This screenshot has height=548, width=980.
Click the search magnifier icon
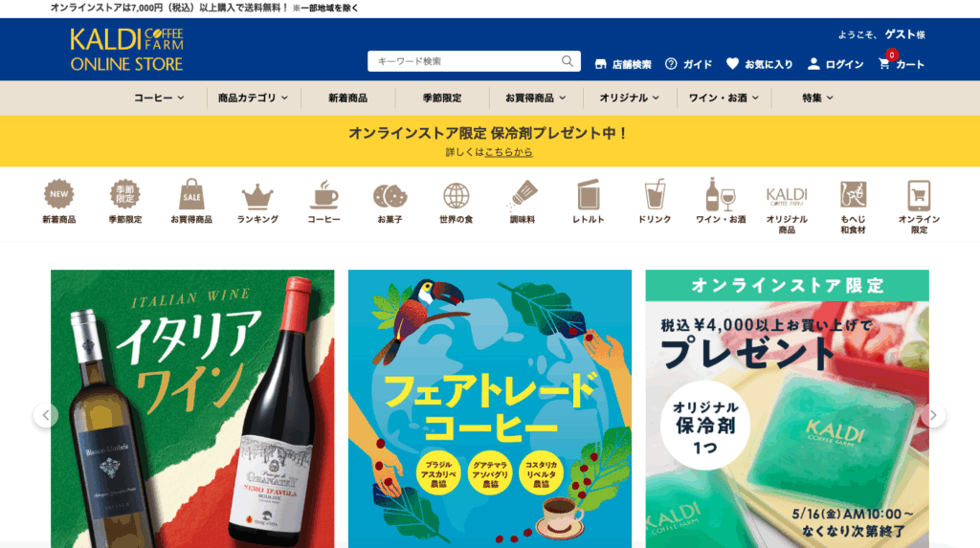tap(567, 61)
